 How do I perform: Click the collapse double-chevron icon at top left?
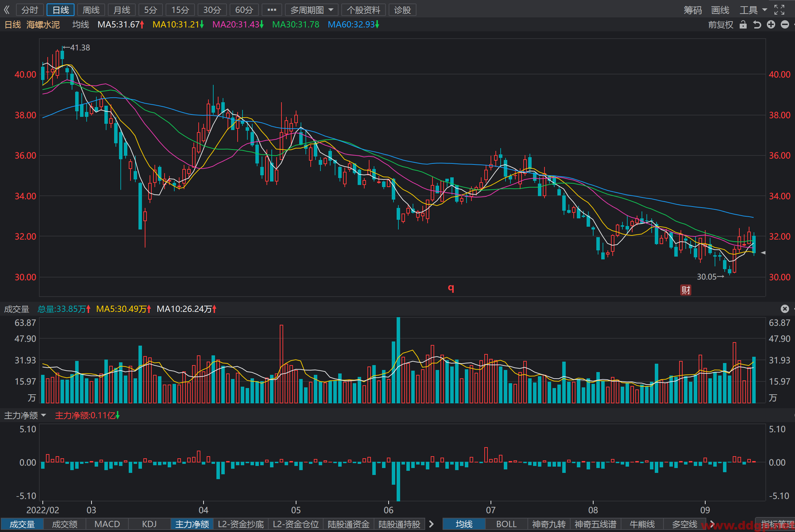(7, 10)
